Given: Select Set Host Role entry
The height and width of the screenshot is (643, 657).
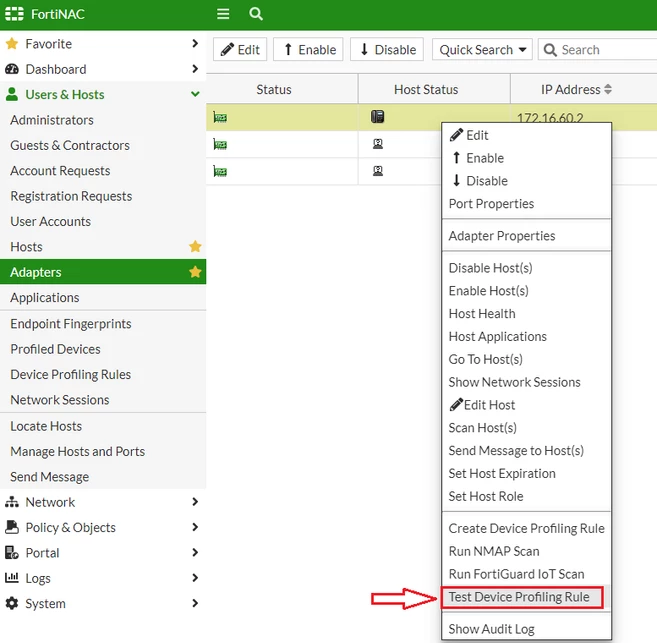Looking at the screenshot, I should click(526, 496).
